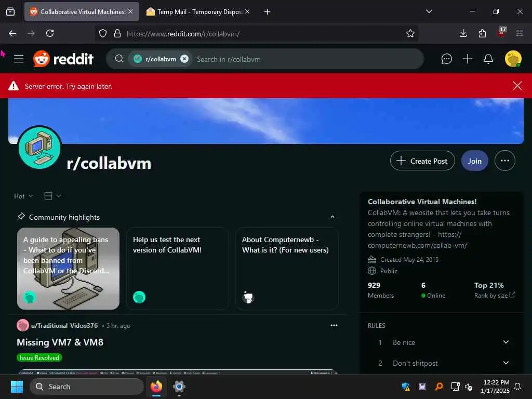Select r/collabvm community title text
532x399 pixels.
(x=109, y=163)
